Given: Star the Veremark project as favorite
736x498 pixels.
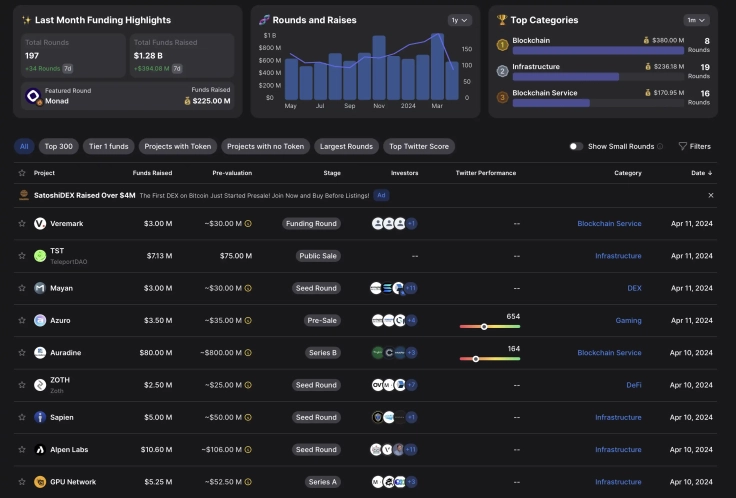Looking at the screenshot, I should (x=22, y=224).
